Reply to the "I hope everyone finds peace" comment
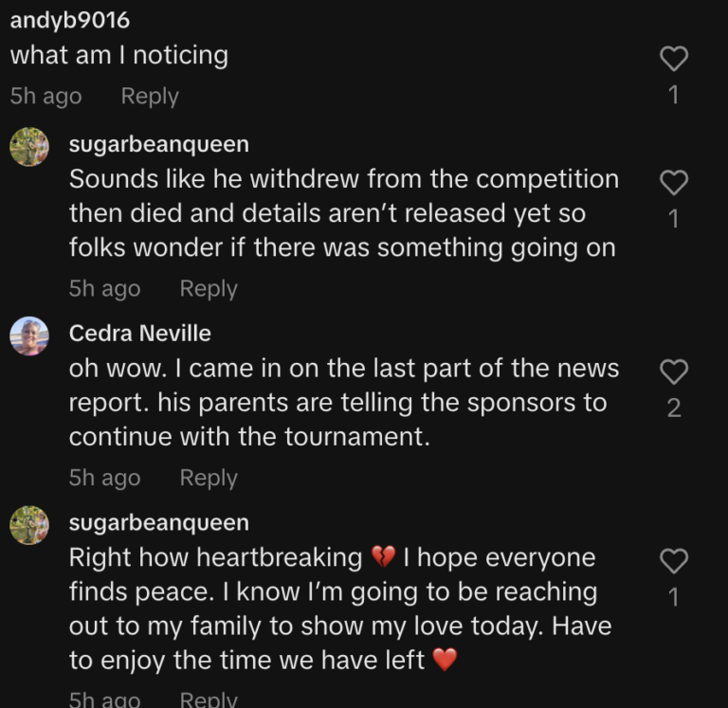The width and height of the screenshot is (728, 708). [209, 700]
